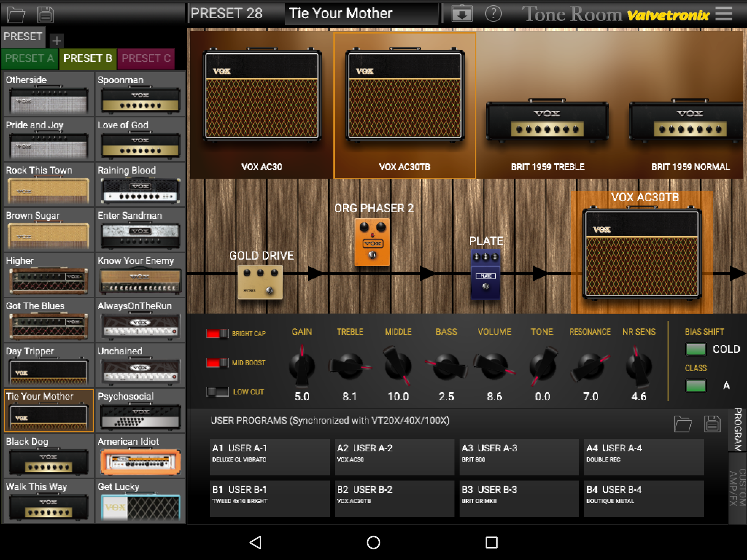
Task: Switch to the PRESET C tab
Action: tap(146, 58)
